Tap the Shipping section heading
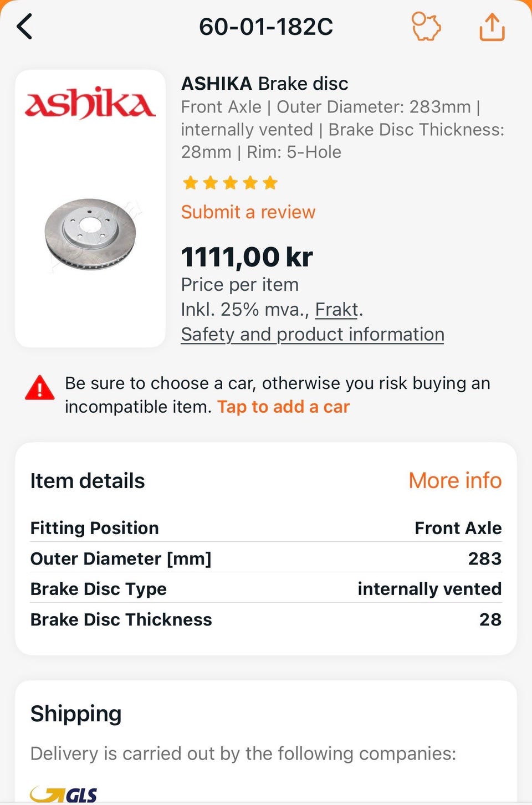 coord(76,714)
